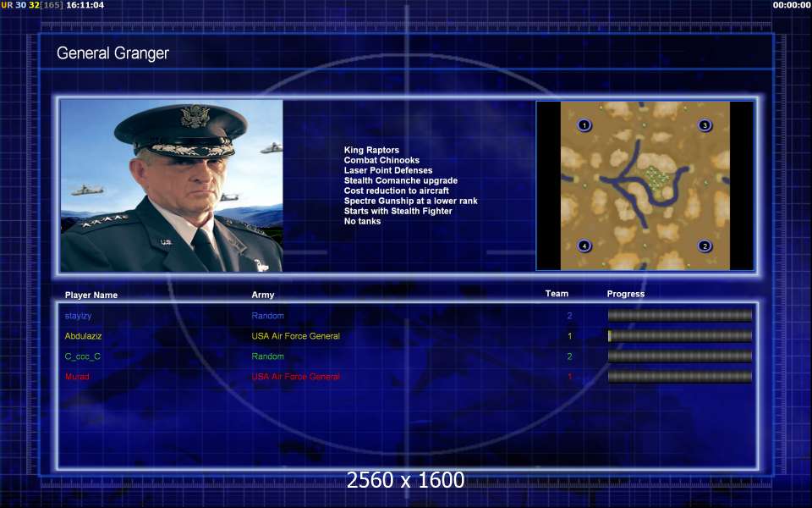Select player name Murad
812x508 pixels.
point(77,377)
